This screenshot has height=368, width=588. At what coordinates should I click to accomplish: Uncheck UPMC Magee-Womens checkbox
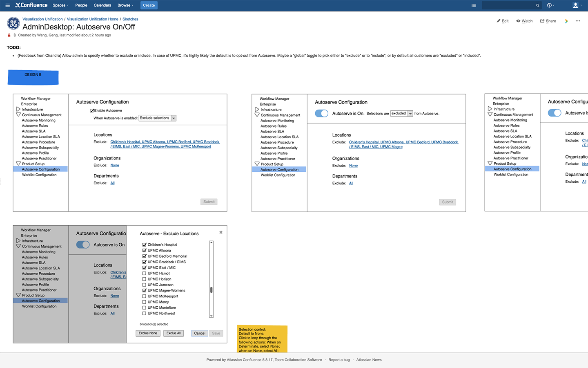[144, 290]
